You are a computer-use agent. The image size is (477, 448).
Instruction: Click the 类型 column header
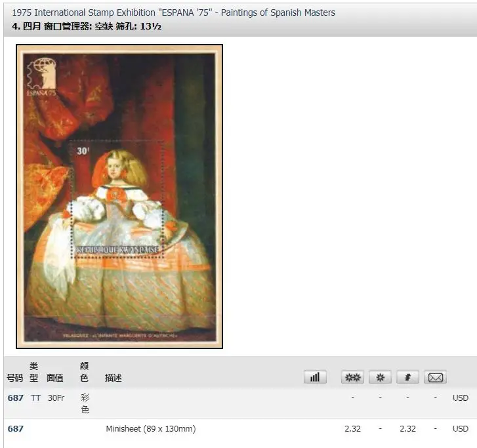(33, 372)
